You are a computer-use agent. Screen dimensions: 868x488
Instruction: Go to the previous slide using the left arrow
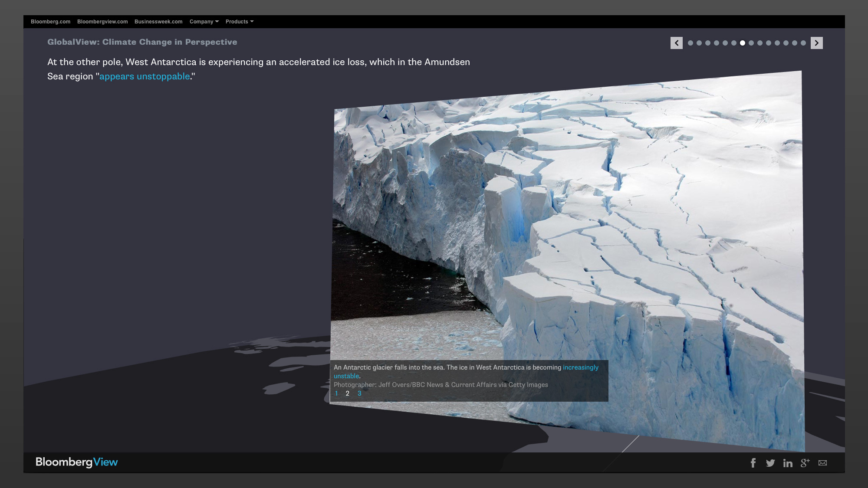[x=676, y=43]
